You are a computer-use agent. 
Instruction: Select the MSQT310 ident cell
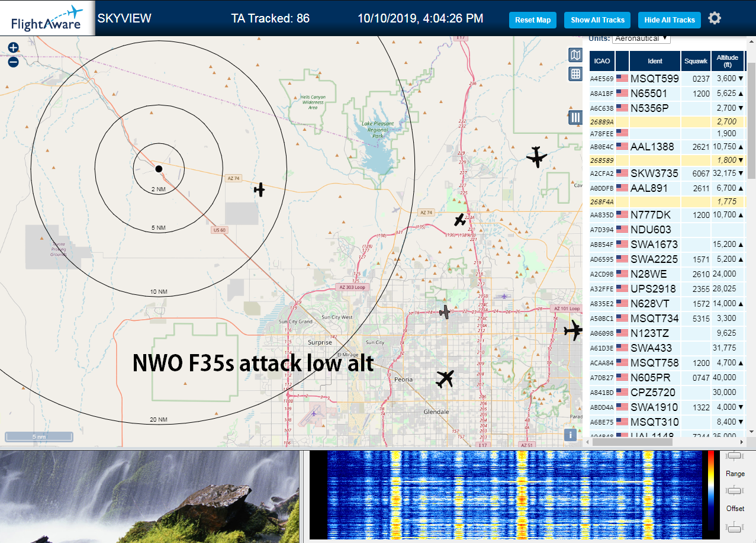point(655,422)
